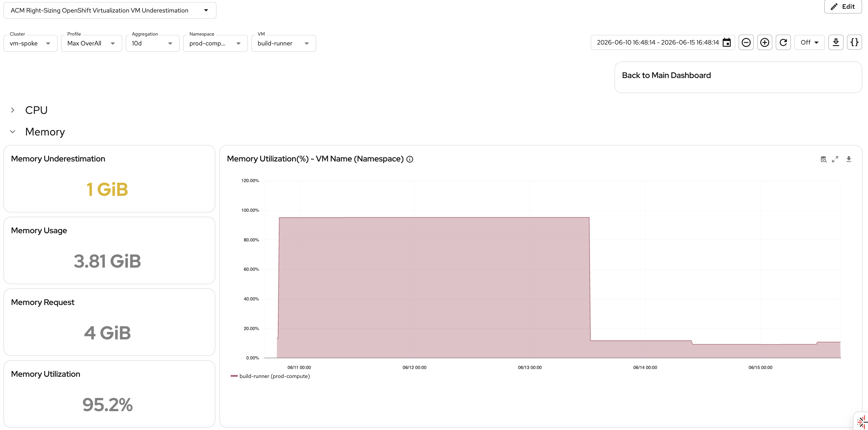
Task: Click the 06/15 00:00 axis label
Action: point(760,368)
